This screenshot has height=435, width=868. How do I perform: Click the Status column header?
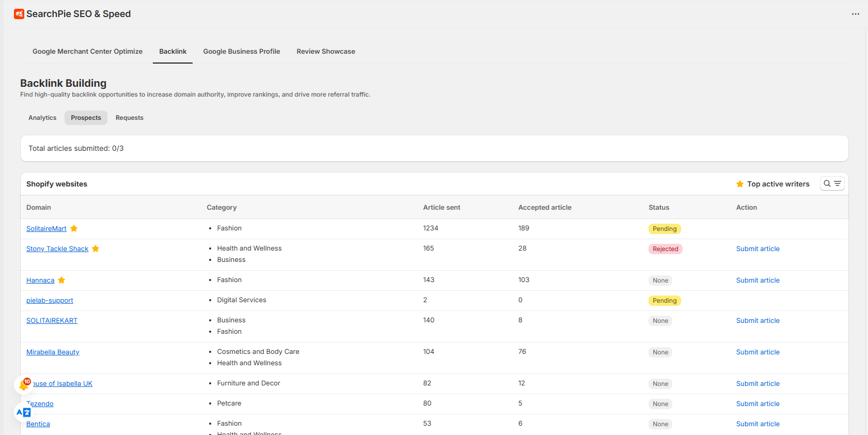pos(659,207)
